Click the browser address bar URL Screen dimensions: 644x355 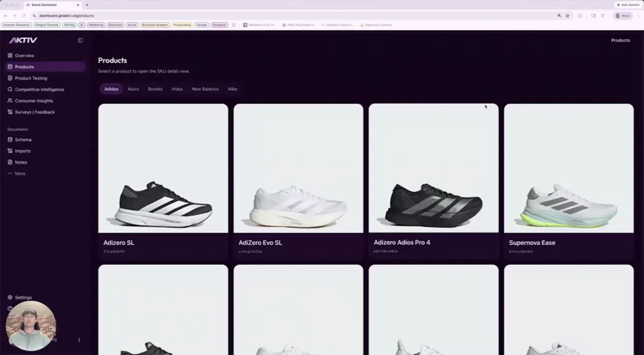click(x=67, y=16)
